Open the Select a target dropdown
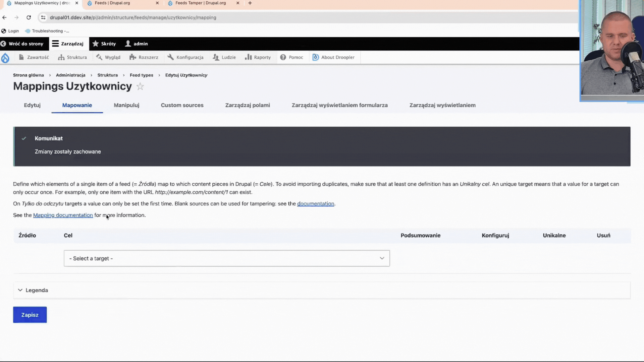Image resolution: width=644 pixels, height=362 pixels. click(227, 258)
